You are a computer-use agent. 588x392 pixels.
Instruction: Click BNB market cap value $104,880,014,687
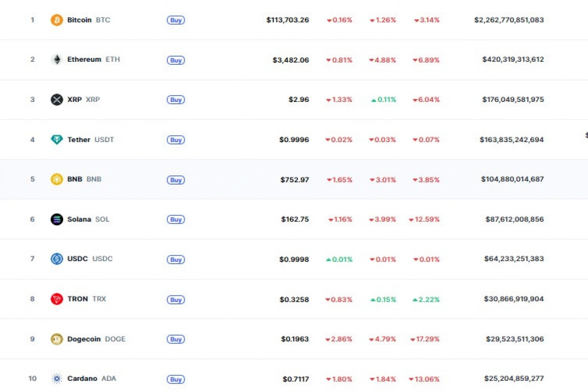click(x=512, y=179)
